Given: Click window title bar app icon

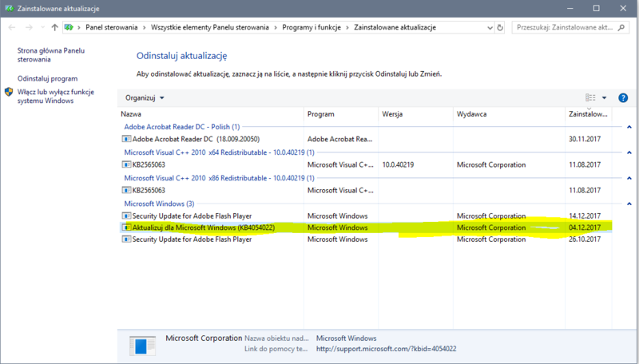Looking at the screenshot, I should point(9,8).
